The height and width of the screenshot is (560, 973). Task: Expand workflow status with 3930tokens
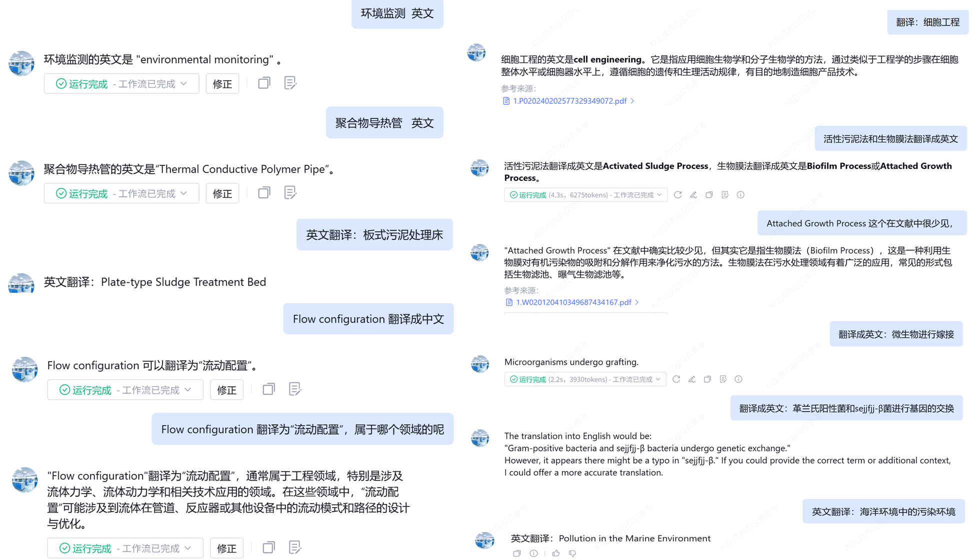pos(585,379)
